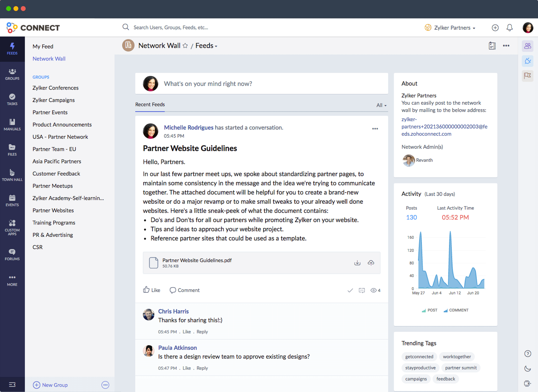
Task: Open the Tasks section in sidebar
Action: (x=12, y=100)
